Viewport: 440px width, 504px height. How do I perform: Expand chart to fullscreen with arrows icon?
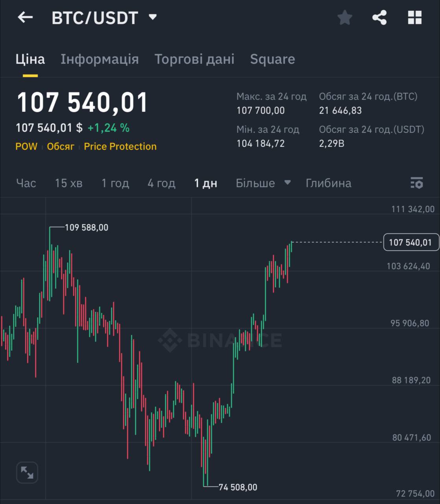pos(27,472)
